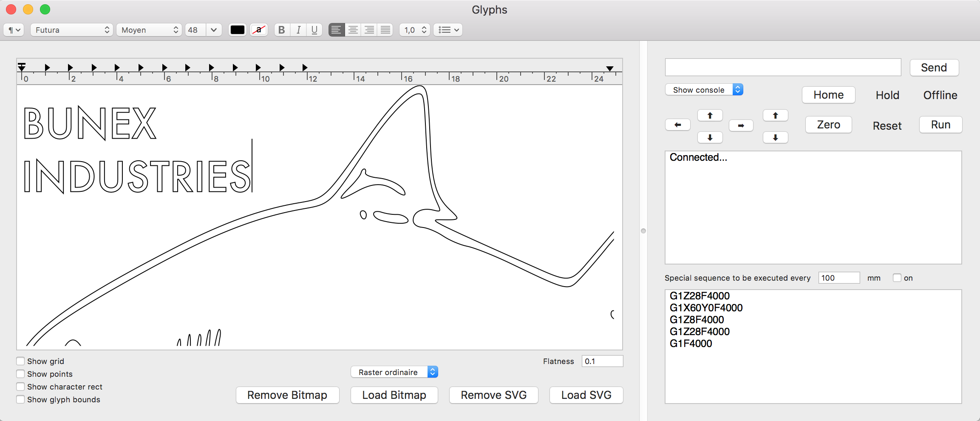Click the Home button
Screen dimensions: 980x421
pyautogui.click(x=828, y=95)
